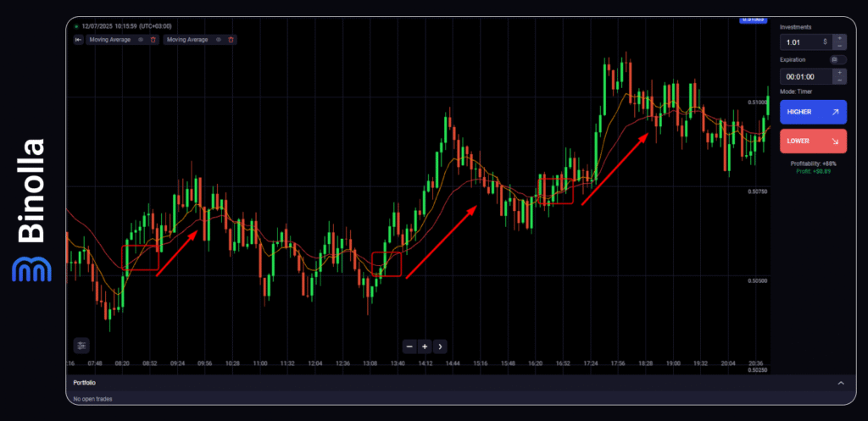868x421 pixels.
Task: Open chart settings sliders icon
Action: pyautogui.click(x=81, y=346)
